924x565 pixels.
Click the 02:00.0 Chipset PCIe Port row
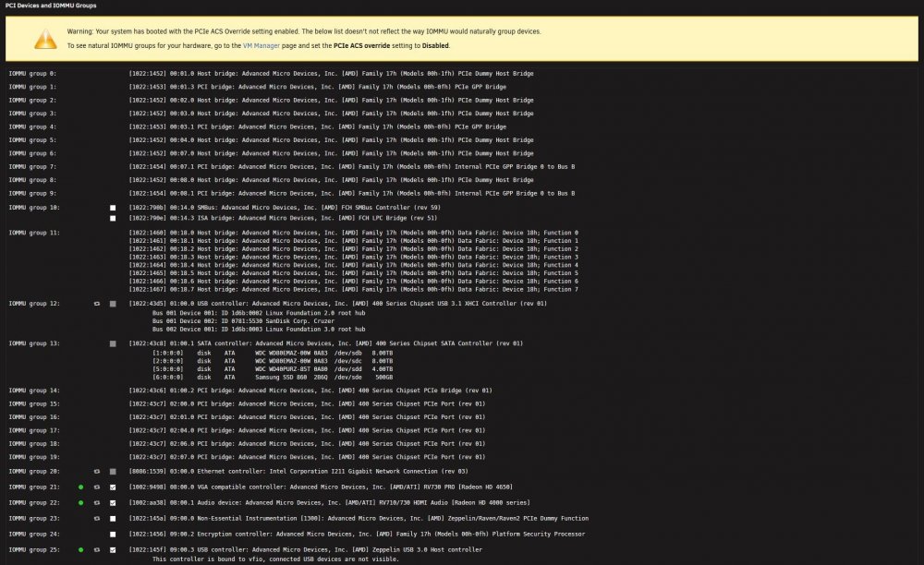(307, 404)
